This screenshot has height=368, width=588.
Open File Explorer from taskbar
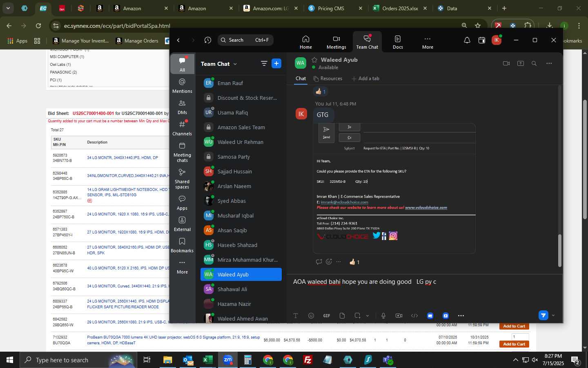(x=168, y=360)
